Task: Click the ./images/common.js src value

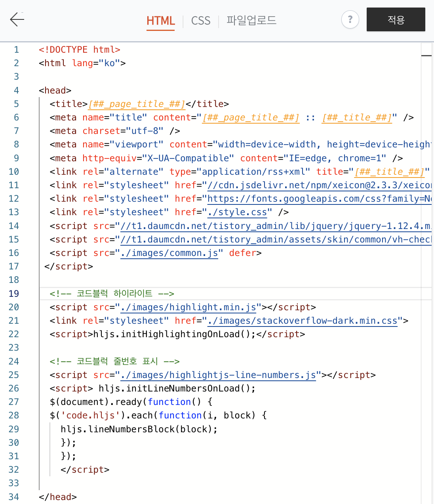Action: click(169, 253)
